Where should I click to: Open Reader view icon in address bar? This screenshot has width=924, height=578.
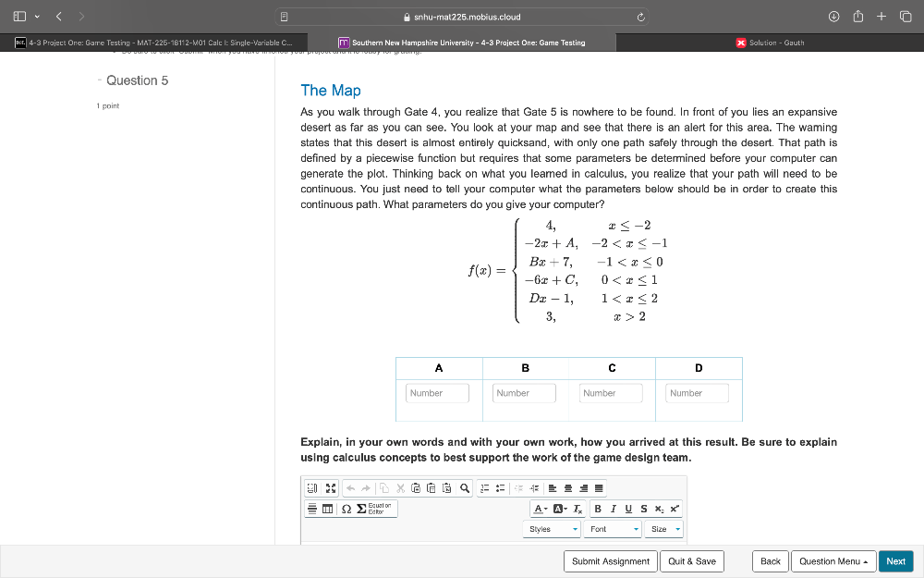[284, 17]
